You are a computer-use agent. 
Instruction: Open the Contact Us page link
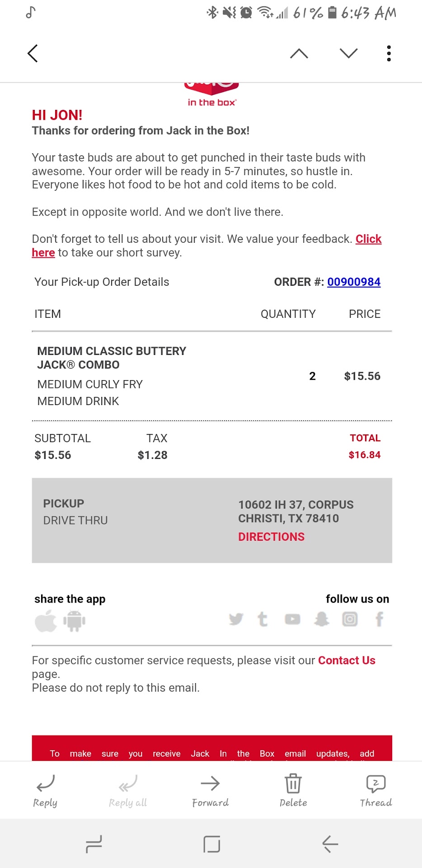tap(347, 660)
